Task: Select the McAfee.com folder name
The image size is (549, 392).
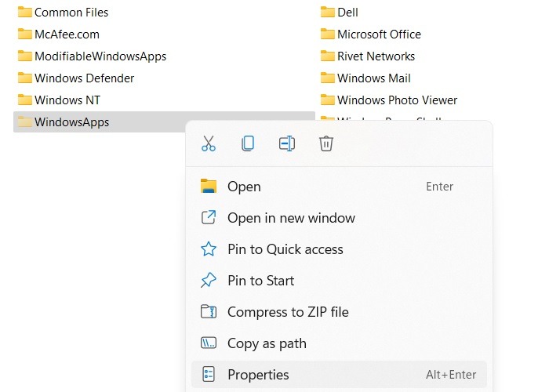Action: point(67,34)
